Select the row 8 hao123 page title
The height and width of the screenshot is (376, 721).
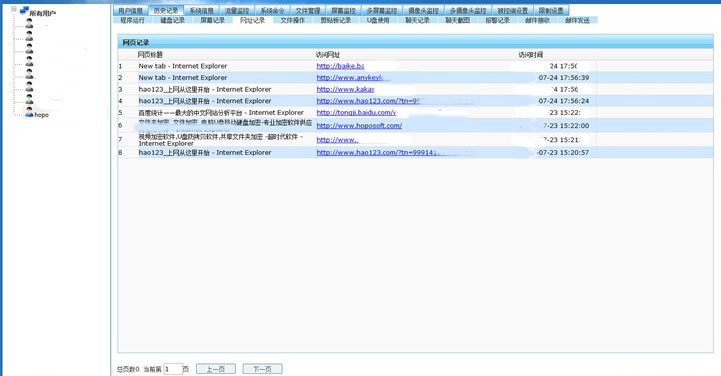[x=205, y=153]
